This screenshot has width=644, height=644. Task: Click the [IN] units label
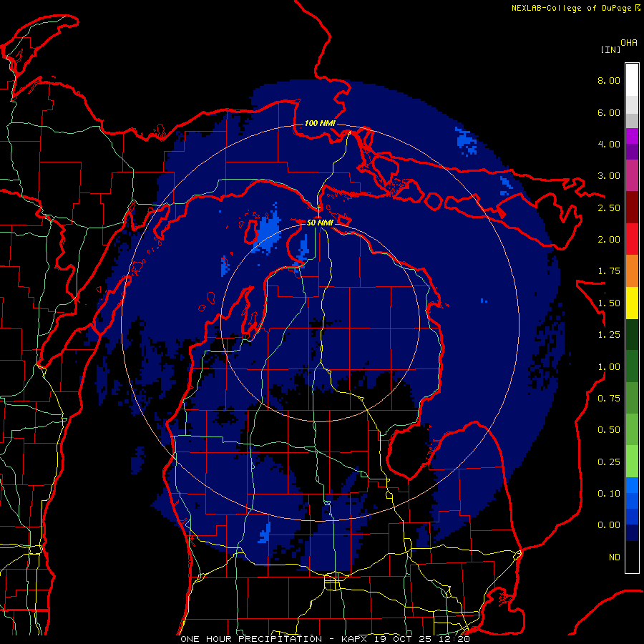pos(610,49)
